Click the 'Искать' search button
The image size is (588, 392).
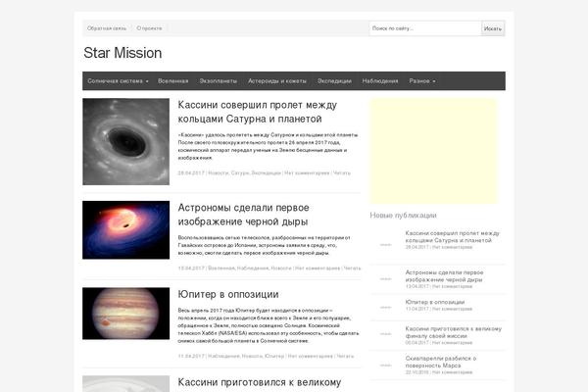493,28
